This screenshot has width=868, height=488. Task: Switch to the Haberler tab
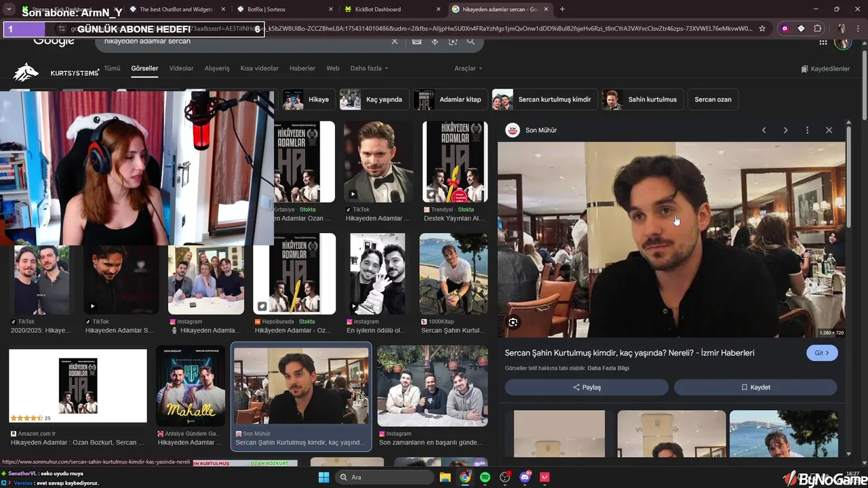[302, 68]
